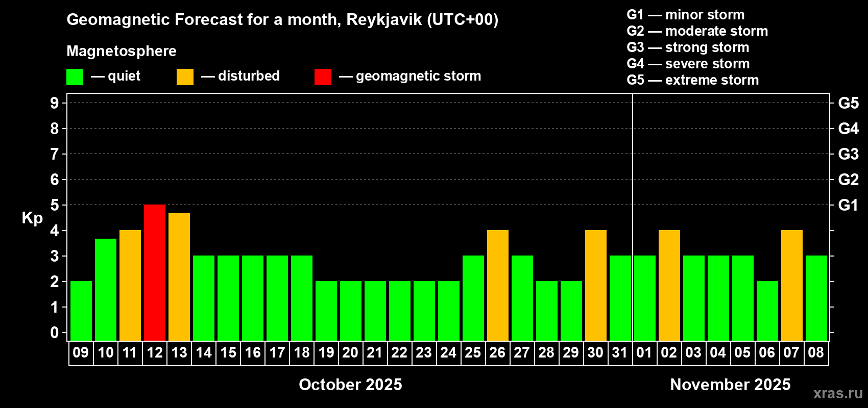Click the October 2025 month label
Screen dimensions: 868x408
click(350, 385)
